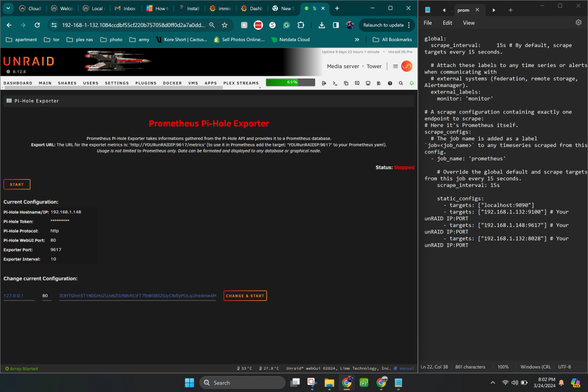Open Notepad UTF-8 encoding selector
Image resolution: width=588 pixels, height=392 pixels.
(564, 367)
